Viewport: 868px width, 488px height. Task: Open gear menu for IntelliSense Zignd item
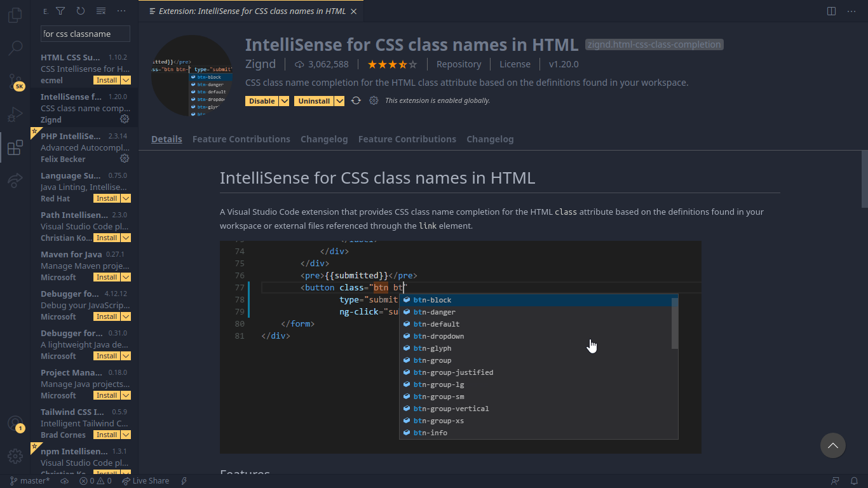(125, 119)
